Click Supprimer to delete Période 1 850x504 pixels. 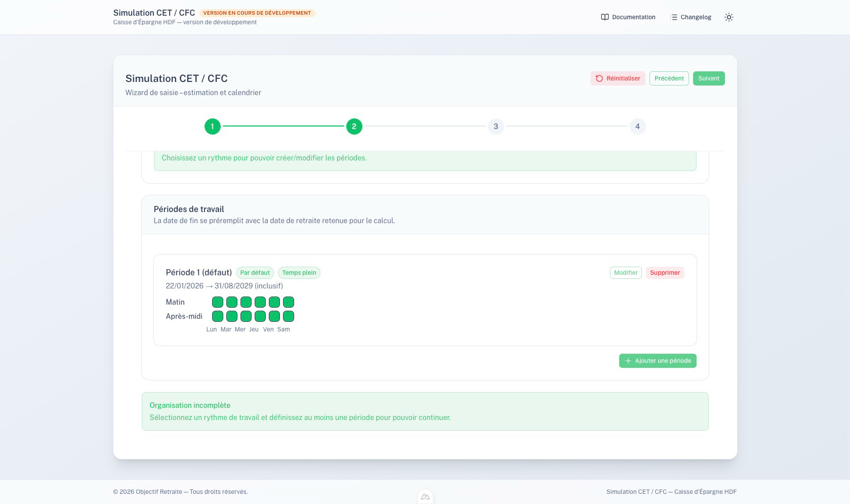[x=665, y=273]
